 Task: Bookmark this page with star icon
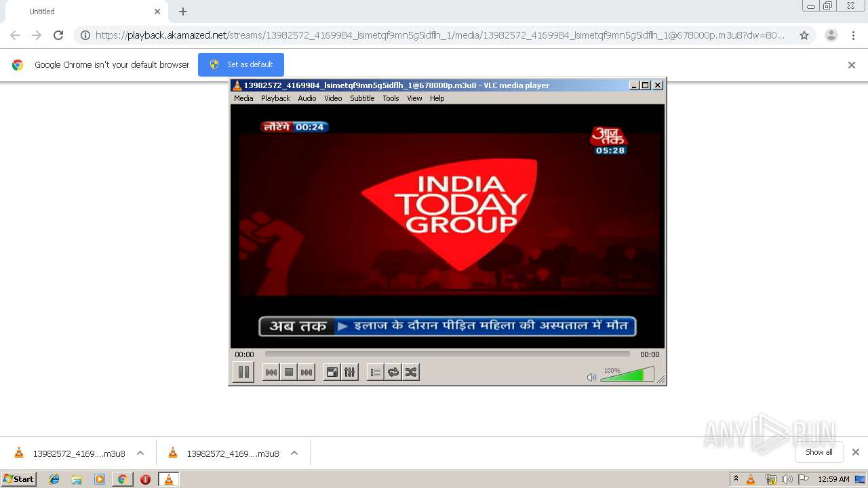click(x=804, y=35)
